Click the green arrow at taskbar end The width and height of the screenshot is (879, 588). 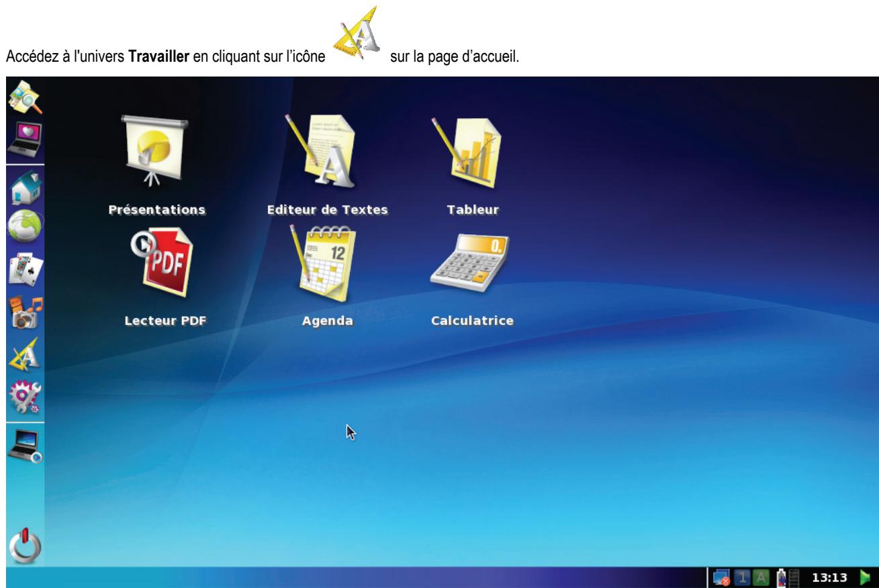[x=865, y=577]
